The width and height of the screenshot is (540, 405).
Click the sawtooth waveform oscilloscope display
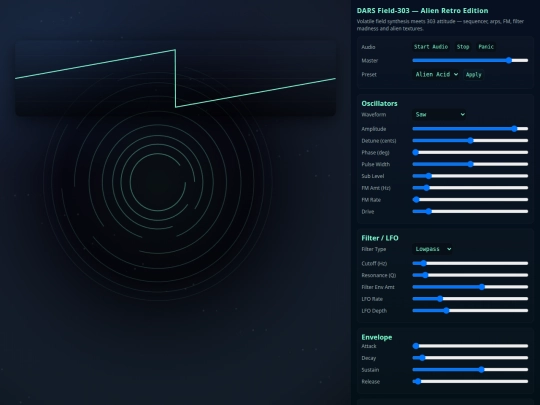coord(176,79)
